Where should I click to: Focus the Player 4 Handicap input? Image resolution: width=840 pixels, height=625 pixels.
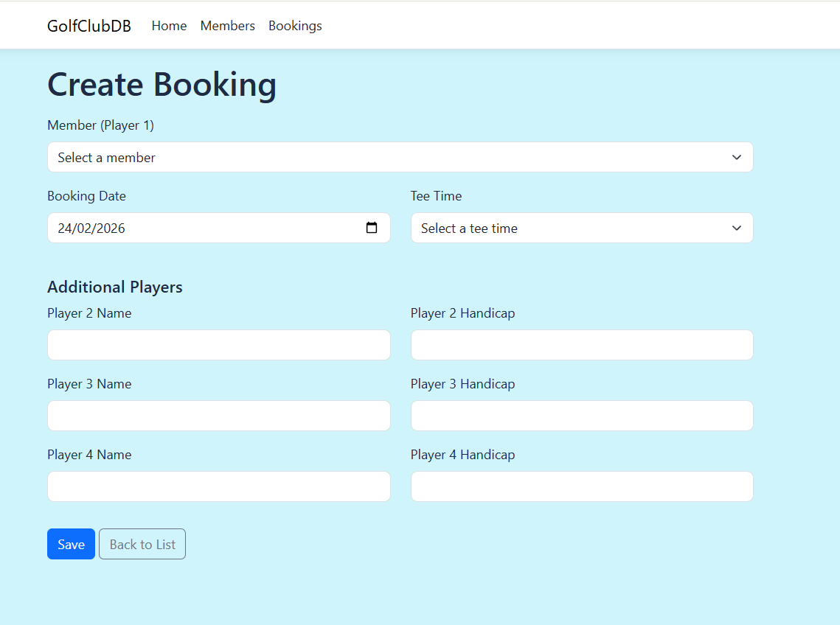click(582, 486)
